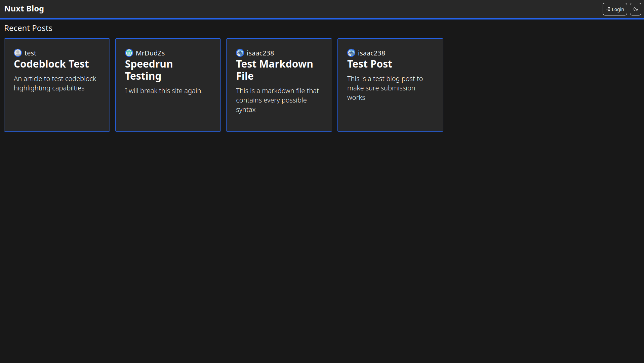Image resolution: width=644 pixels, height=363 pixels.
Task: Click the test user avatar icon
Action: click(x=18, y=53)
